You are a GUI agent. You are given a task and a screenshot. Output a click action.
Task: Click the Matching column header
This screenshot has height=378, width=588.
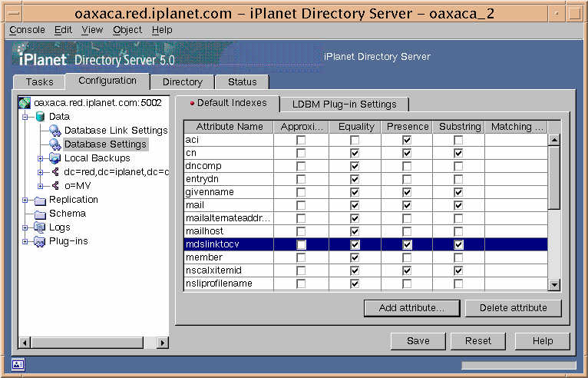pos(517,127)
